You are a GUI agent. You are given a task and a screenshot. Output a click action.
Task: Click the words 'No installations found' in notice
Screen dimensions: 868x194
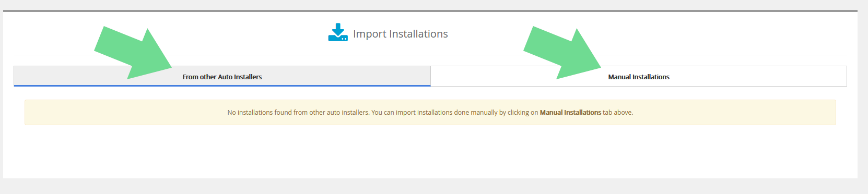[260, 112]
